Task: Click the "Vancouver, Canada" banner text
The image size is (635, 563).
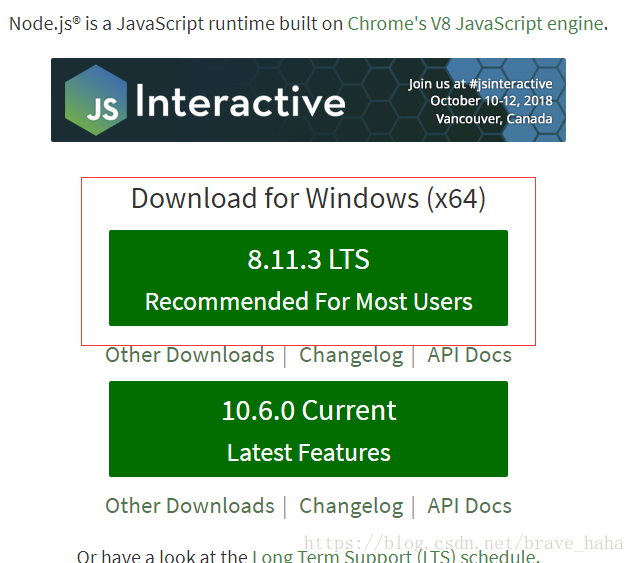Action: point(494,119)
